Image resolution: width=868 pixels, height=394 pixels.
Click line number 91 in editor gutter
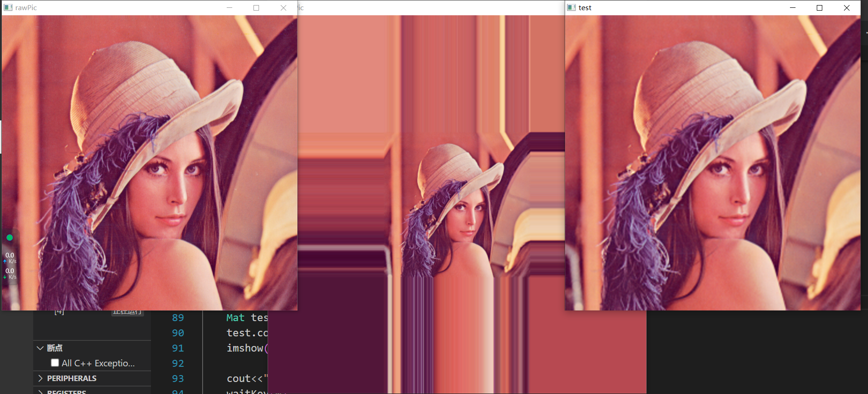click(x=178, y=348)
